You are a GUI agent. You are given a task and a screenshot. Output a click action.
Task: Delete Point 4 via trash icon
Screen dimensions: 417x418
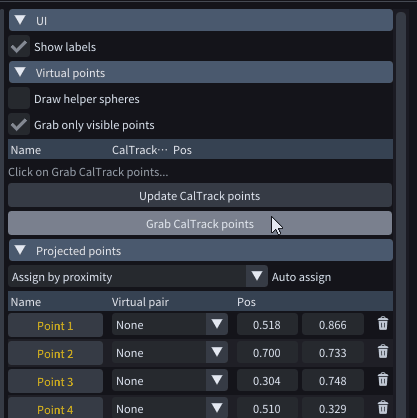click(x=383, y=408)
